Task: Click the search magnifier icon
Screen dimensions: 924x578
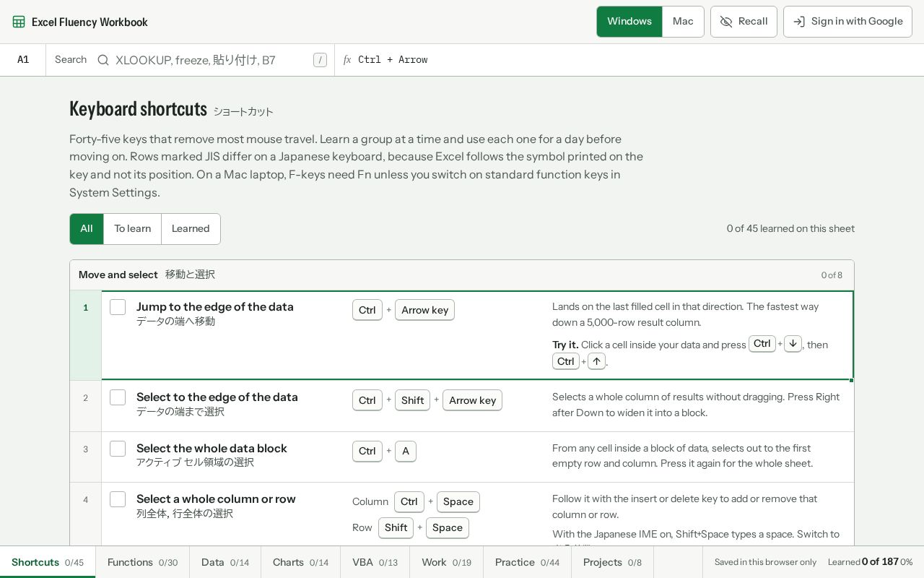Action: point(103,60)
